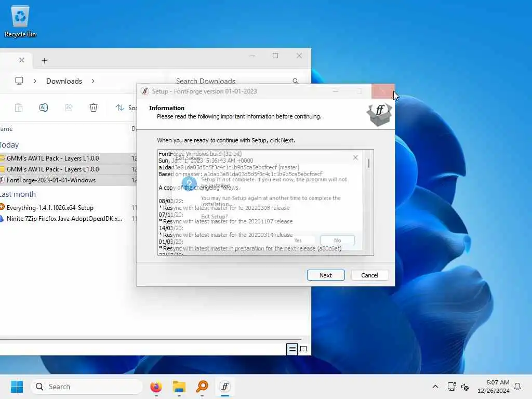Screen dimensions: 532x399
Task: Close the fading Exit Setup dialog
Action: [355, 157]
